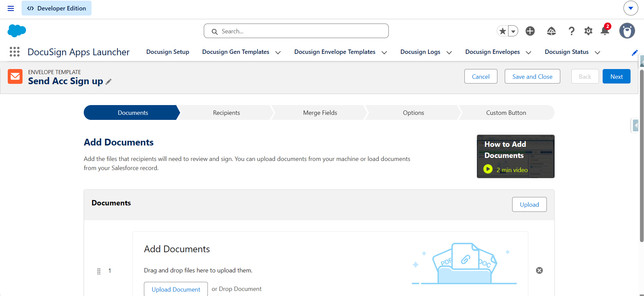Click the drag handle for document 1
Screen dimensions: 644x296
(x=99, y=271)
